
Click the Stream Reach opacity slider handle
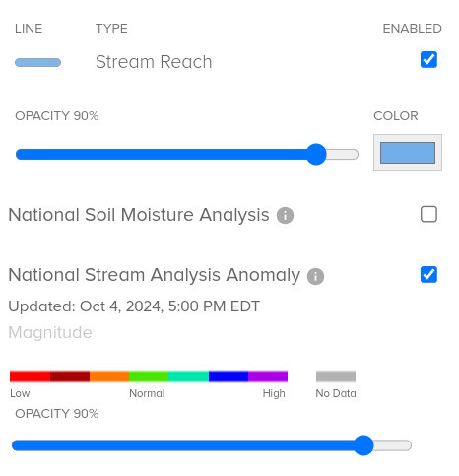point(316,154)
